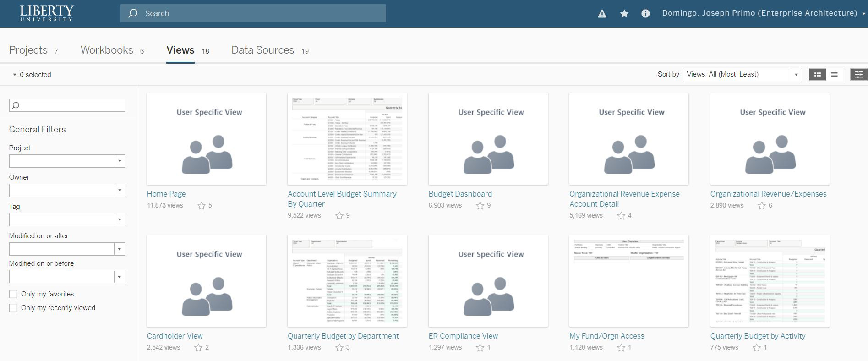Open Quarterly Budget by Activity link

click(758, 336)
